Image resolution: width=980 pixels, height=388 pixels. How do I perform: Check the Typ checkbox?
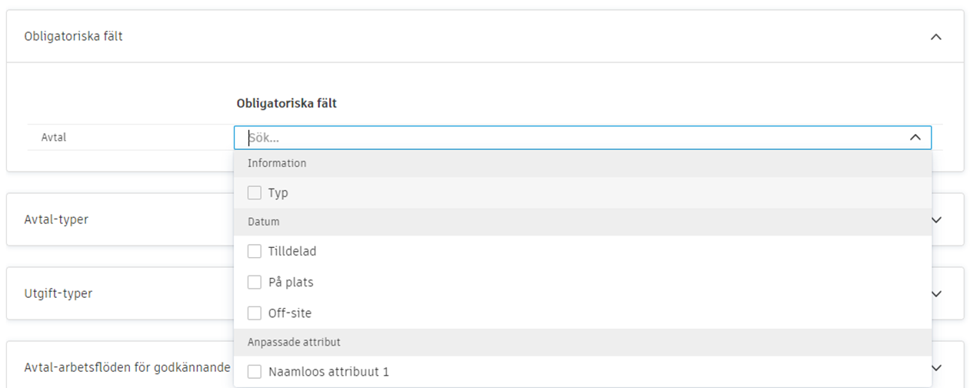[x=255, y=192]
